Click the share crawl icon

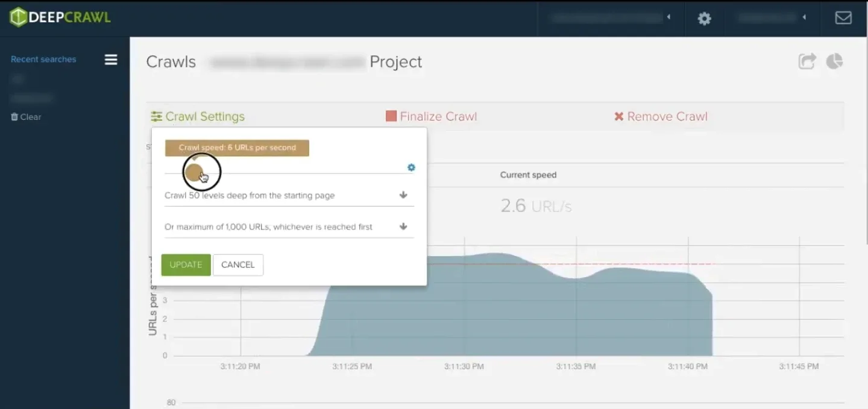click(x=807, y=61)
